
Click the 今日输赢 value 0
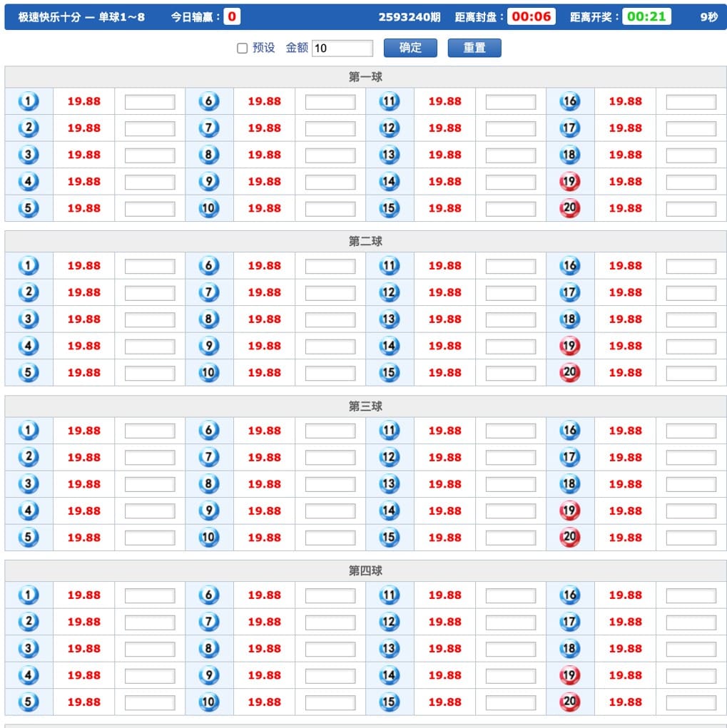coord(232,16)
